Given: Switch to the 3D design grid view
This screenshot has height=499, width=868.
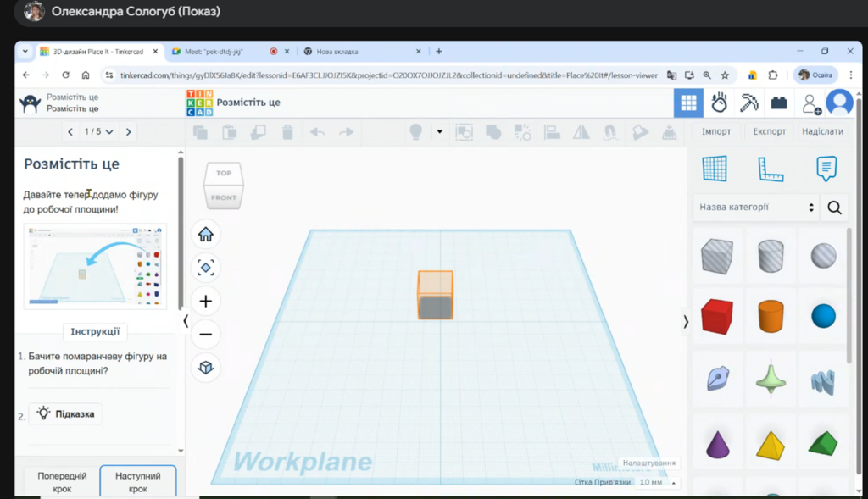Looking at the screenshot, I should 688,103.
